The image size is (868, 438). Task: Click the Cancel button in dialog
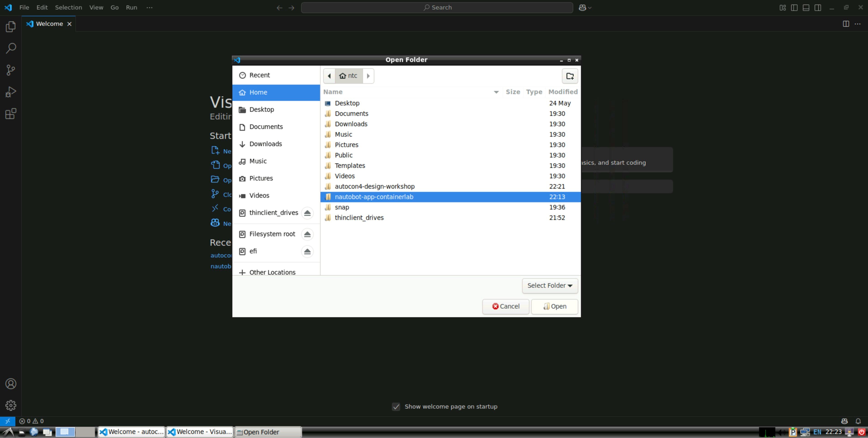(x=505, y=306)
